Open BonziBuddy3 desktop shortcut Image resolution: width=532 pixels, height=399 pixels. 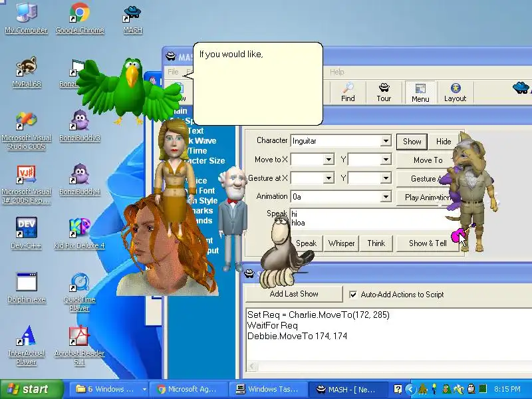[79, 126]
